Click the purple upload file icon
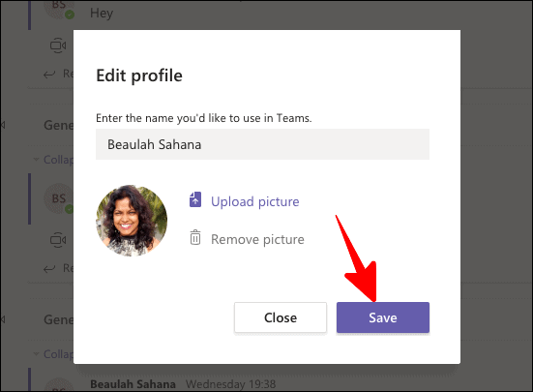Screen dimensions: 533x392 (x=195, y=199)
